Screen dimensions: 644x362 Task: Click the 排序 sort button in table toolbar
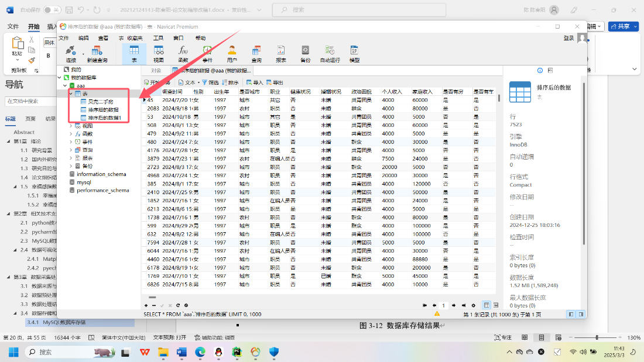coord(231,82)
